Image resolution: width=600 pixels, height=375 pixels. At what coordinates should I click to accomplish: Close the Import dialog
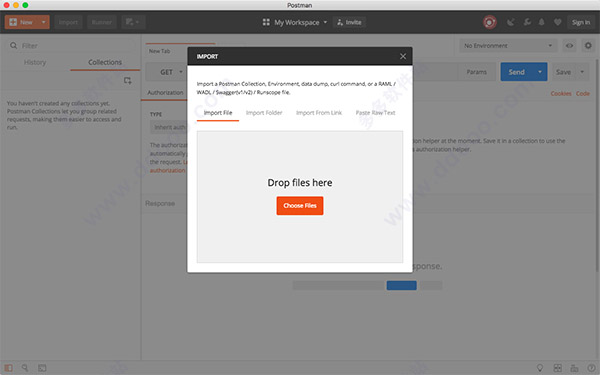click(403, 56)
